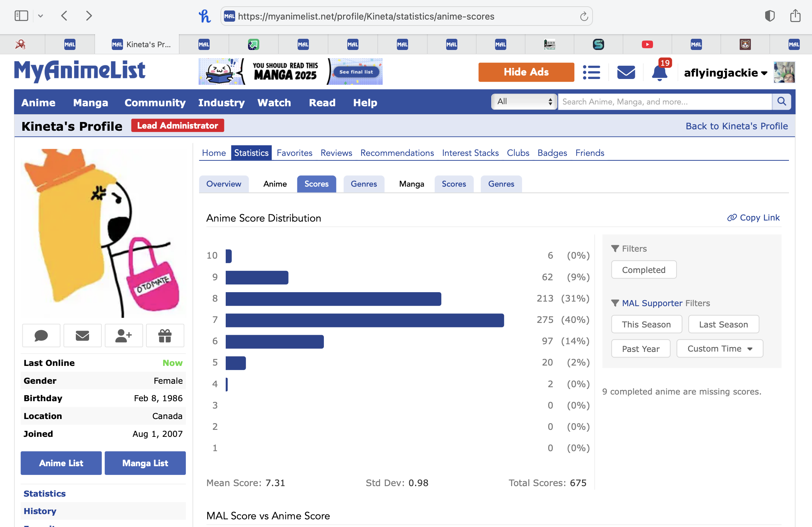Open the list menu icon in header
The width and height of the screenshot is (812, 527).
(591, 73)
